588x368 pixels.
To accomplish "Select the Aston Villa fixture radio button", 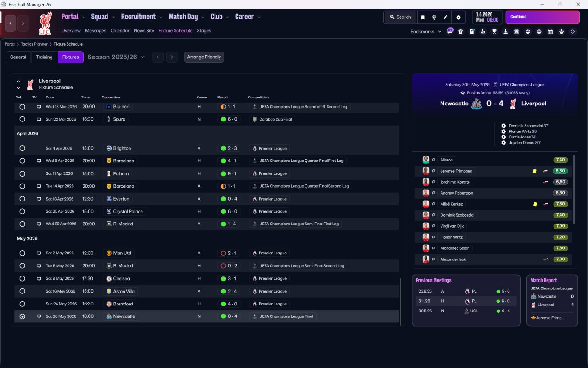I will [x=22, y=291].
